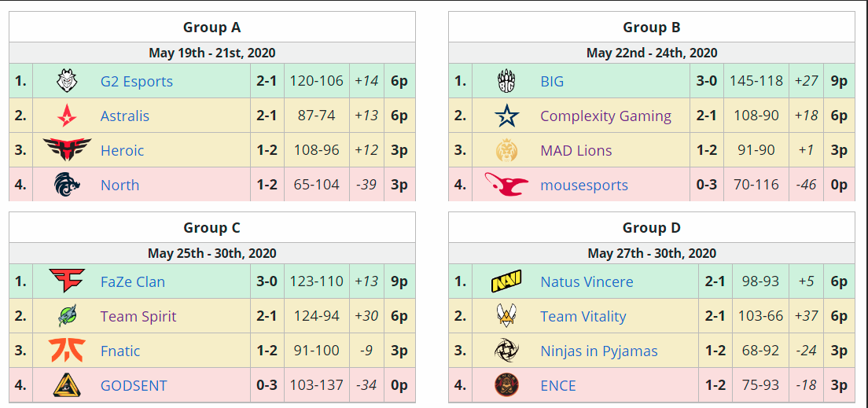The height and width of the screenshot is (408, 868).
Task: Click BIG's 3-0 match record cell
Action: click(x=706, y=82)
